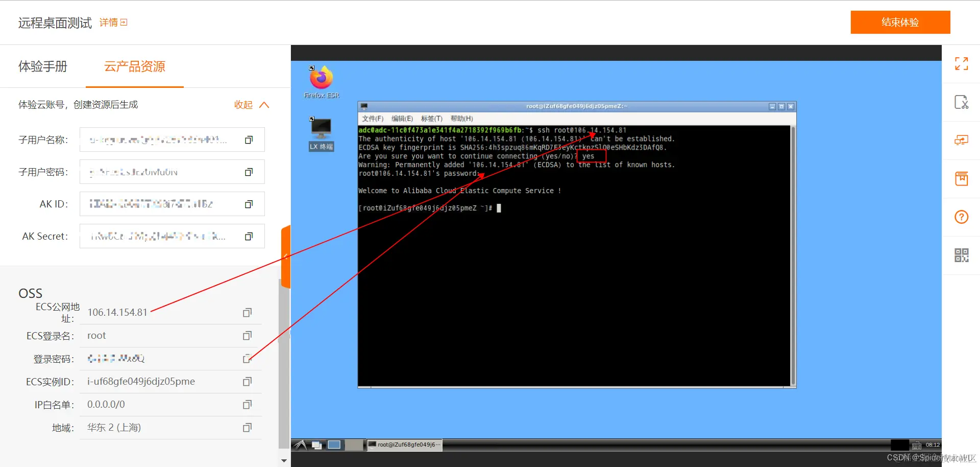The image size is (980, 467).
Task: Click the remote screen switch icon in sidebar
Action: [x=961, y=141]
